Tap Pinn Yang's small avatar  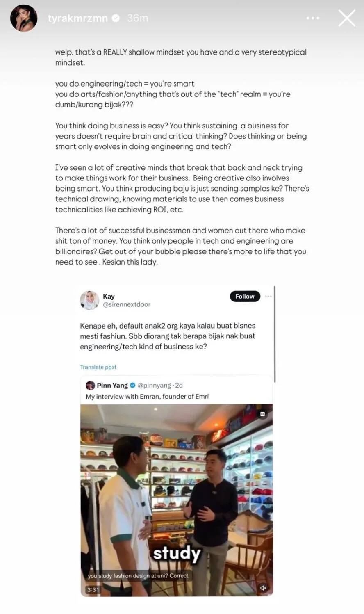pos(90,386)
